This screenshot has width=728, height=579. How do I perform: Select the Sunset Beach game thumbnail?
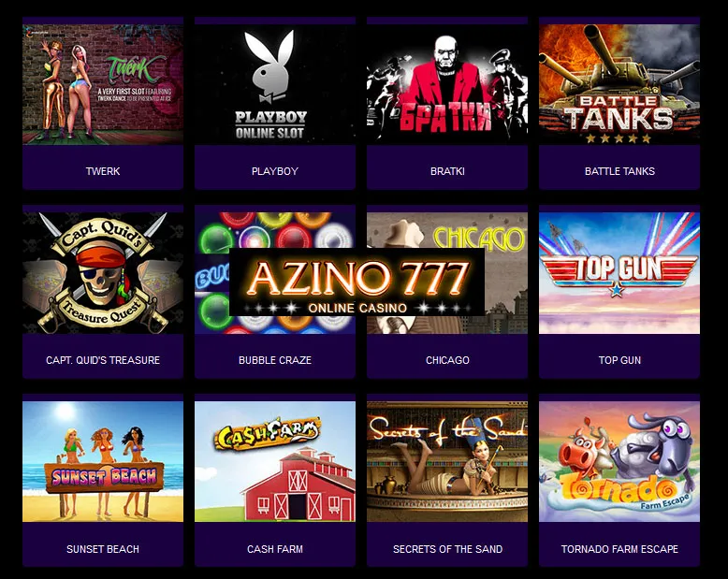(x=103, y=462)
